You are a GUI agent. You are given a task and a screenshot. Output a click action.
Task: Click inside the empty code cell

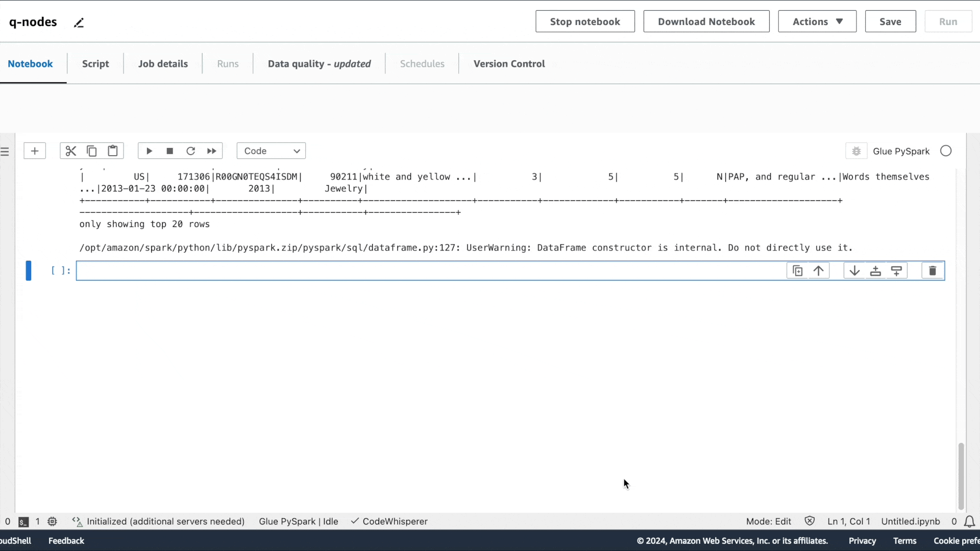click(429, 271)
